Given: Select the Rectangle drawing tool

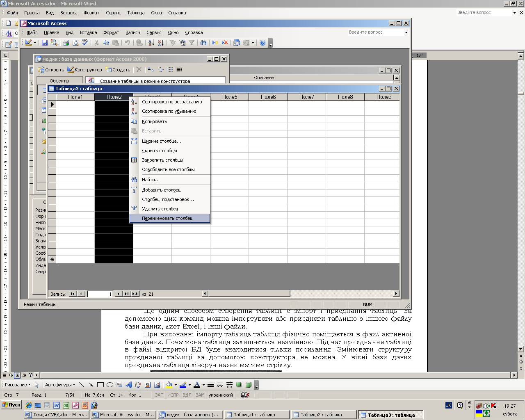Looking at the screenshot, I should pyautogui.click(x=100, y=385).
